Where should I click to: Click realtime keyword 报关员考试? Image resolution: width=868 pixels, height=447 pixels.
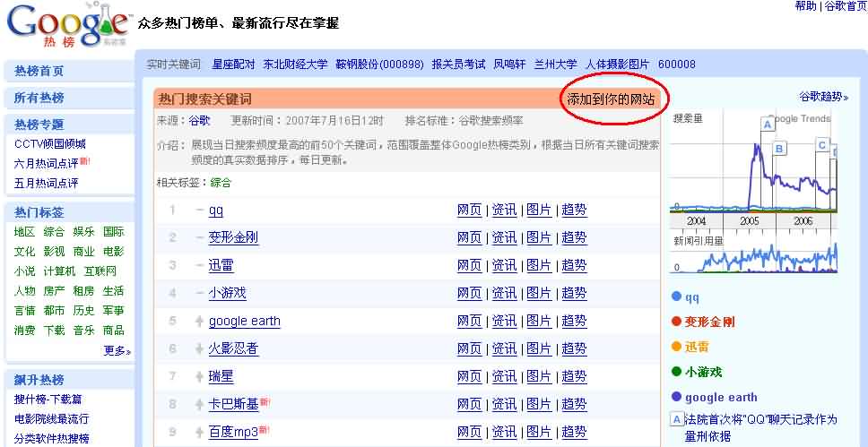click(459, 64)
